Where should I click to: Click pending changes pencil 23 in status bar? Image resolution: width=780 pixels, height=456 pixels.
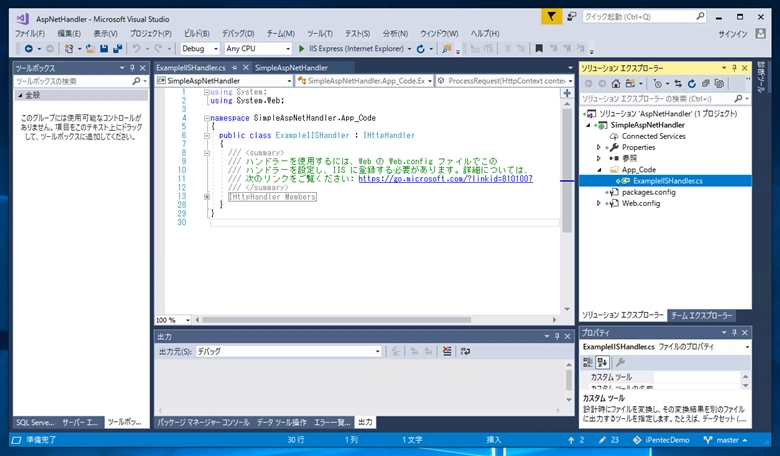click(x=609, y=440)
